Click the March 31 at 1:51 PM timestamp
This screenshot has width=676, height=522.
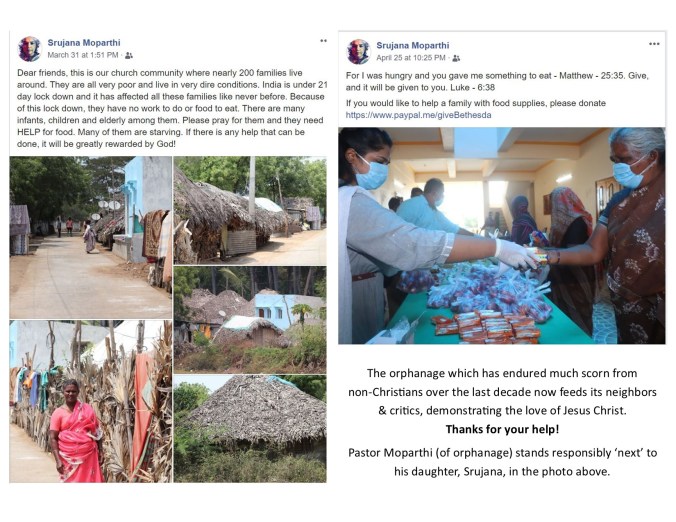pos(83,55)
